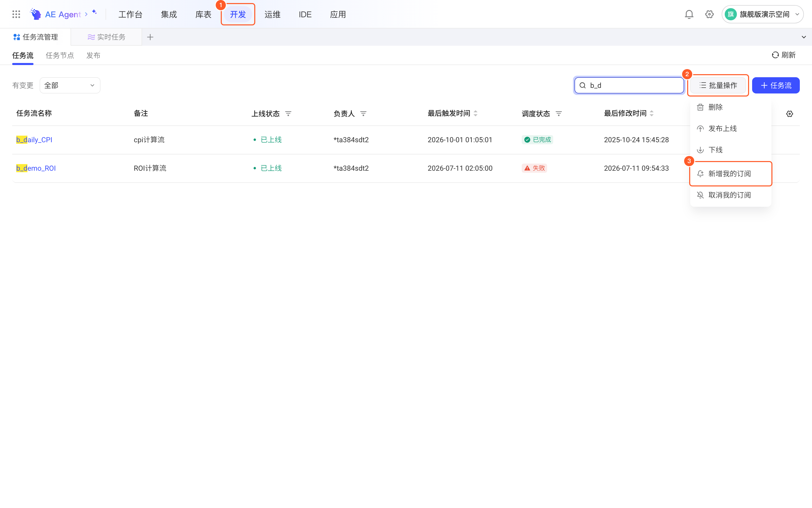Click the 集成 navigation item
The width and height of the screenshot is (812, 508).
(x=169, y=14)
